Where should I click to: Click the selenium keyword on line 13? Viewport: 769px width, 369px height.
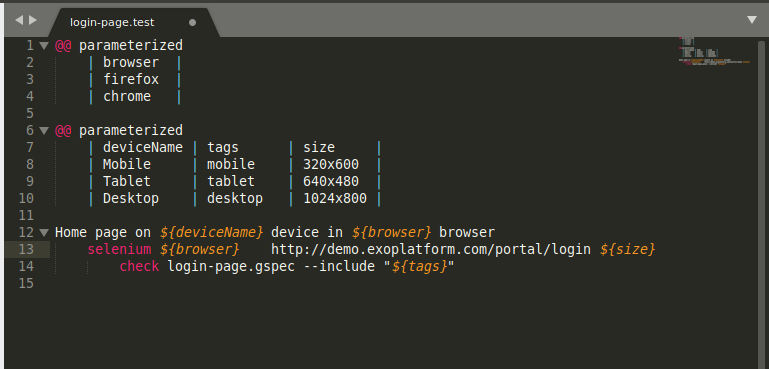119,249
